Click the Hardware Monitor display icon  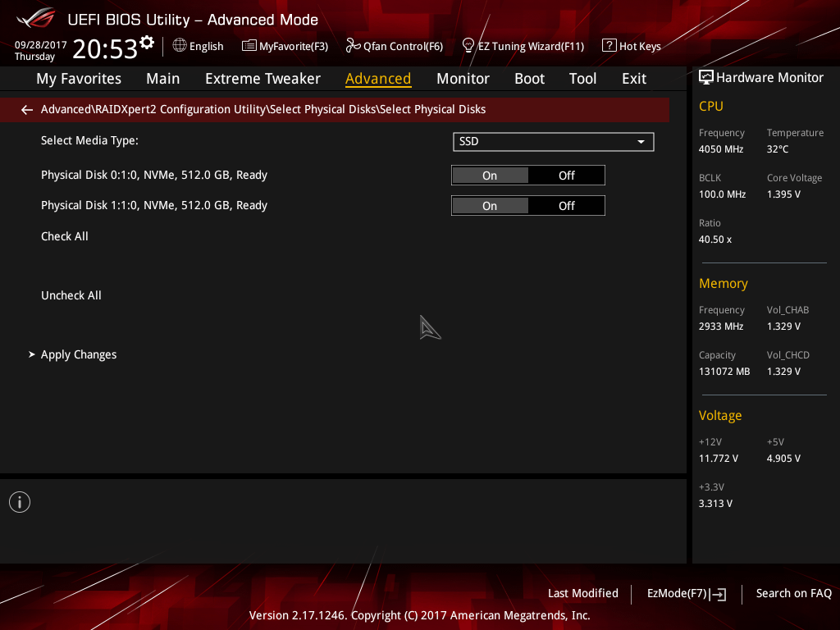click(x=706, y=78)
